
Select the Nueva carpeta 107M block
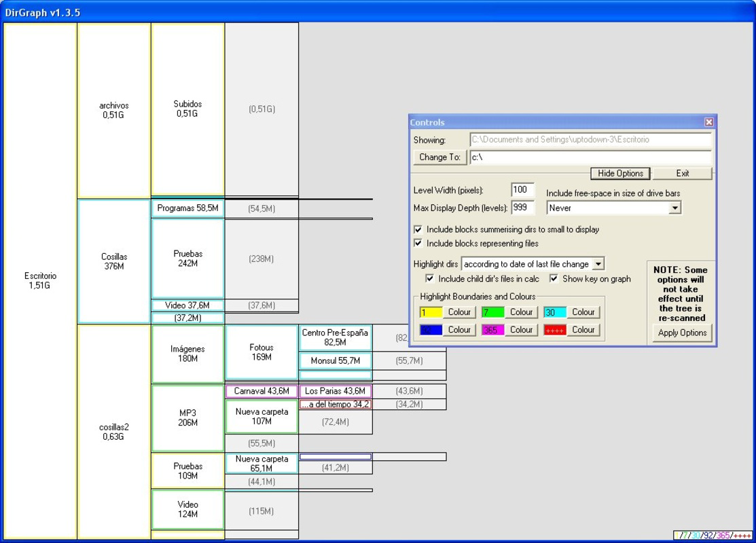click(262, 416)
